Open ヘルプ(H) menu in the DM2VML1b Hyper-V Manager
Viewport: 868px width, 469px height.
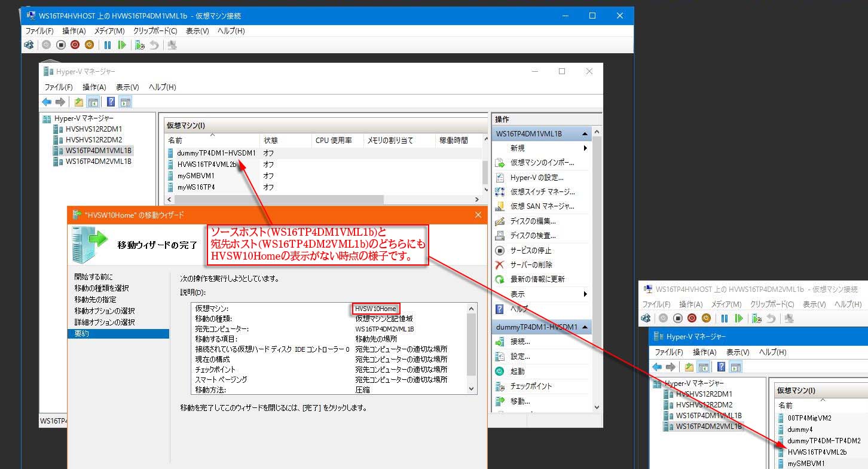point(772,352)
